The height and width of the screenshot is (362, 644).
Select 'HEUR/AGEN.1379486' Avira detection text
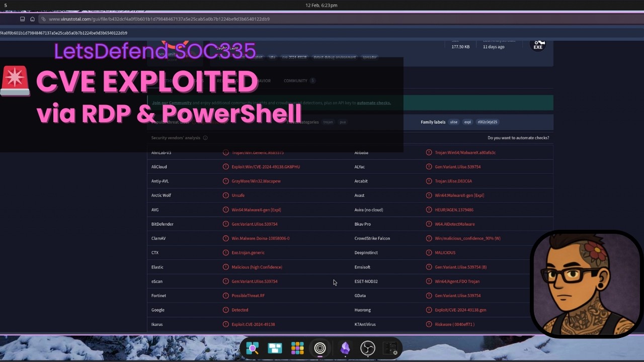click(x=454, y=210)
